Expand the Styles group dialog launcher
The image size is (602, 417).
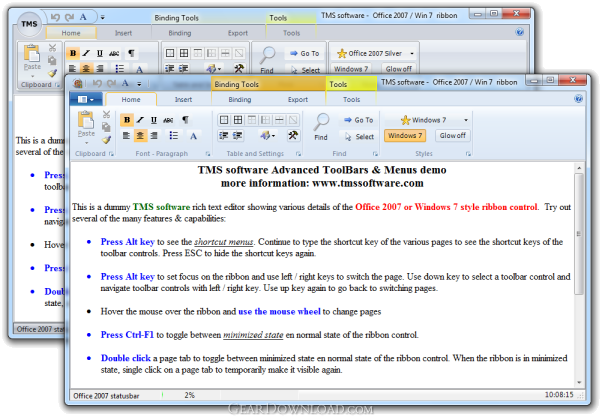468,154
